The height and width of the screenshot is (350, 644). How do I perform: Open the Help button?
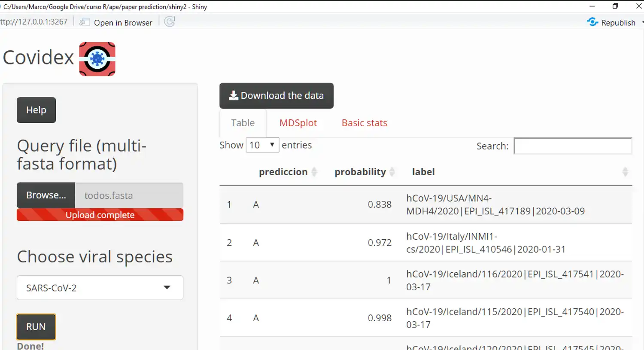pos(36,110)
